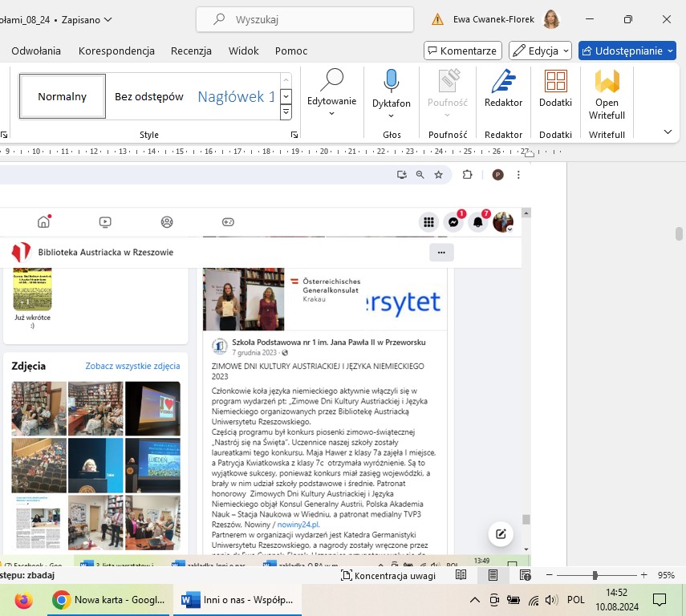The width and height of the screenshot is (686, 616).
Task: Toggle Print Layout view button
Action: point(493,575)
